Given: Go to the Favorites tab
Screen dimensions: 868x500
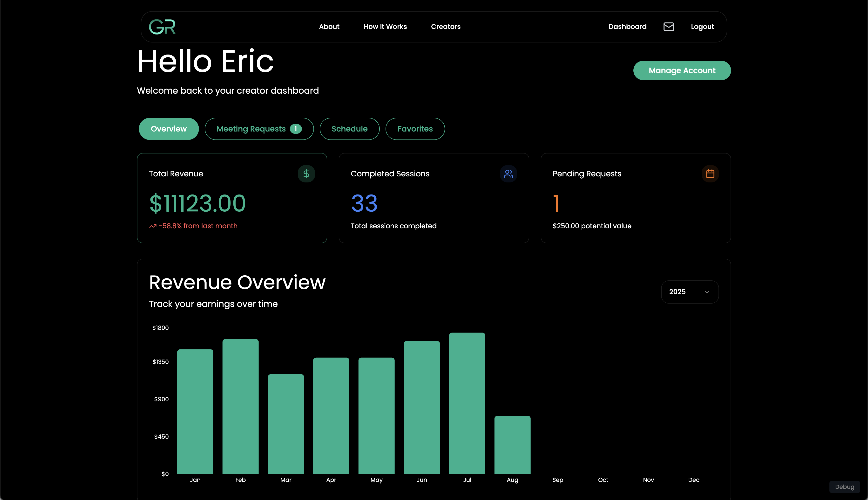Looking at the screenshot, I should (415, 129).
